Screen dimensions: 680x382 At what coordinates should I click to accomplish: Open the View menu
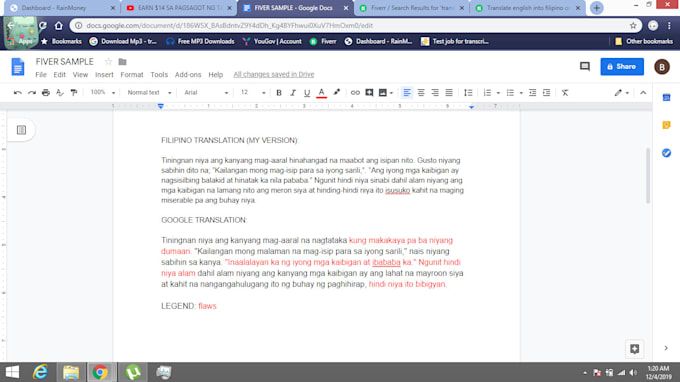click(80, 75)
